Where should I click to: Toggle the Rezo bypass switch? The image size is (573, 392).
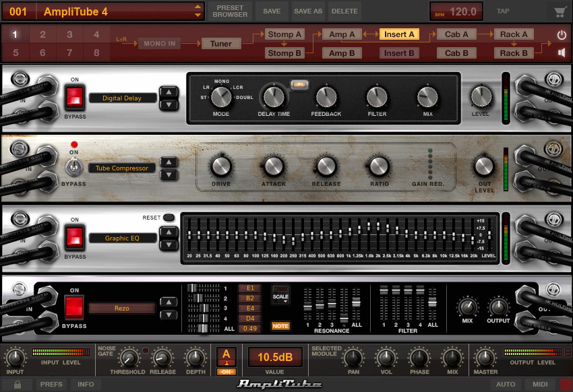[74, 308]
